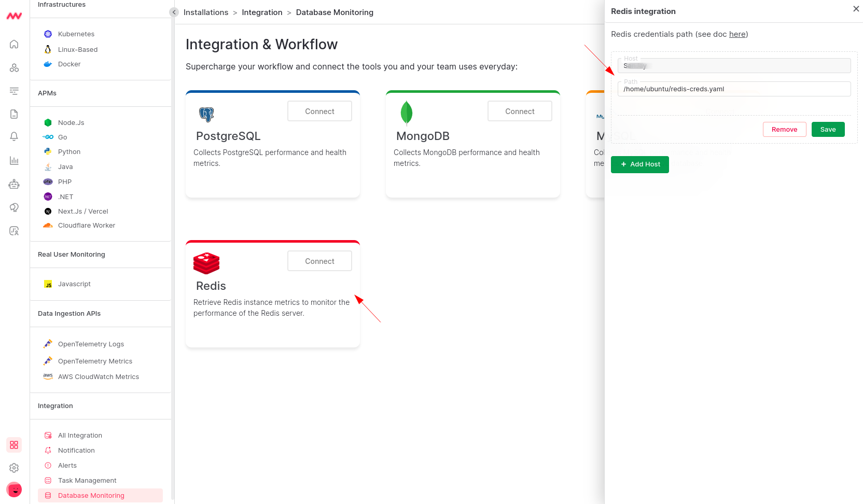Click the 'APMs' section heading
Image resolution: width=863 pixels, height=504 pixels.
tap(47, 93)
